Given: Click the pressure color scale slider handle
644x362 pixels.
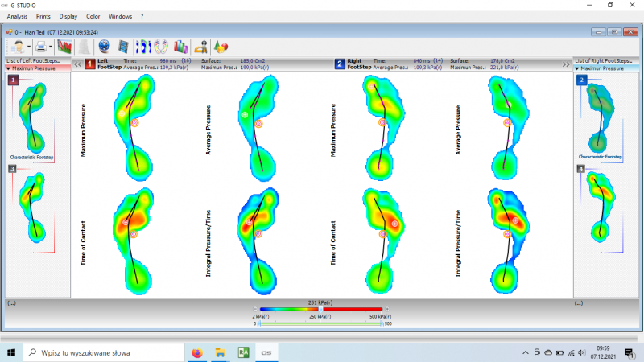Looking at the screenshot, I should 321,309.
